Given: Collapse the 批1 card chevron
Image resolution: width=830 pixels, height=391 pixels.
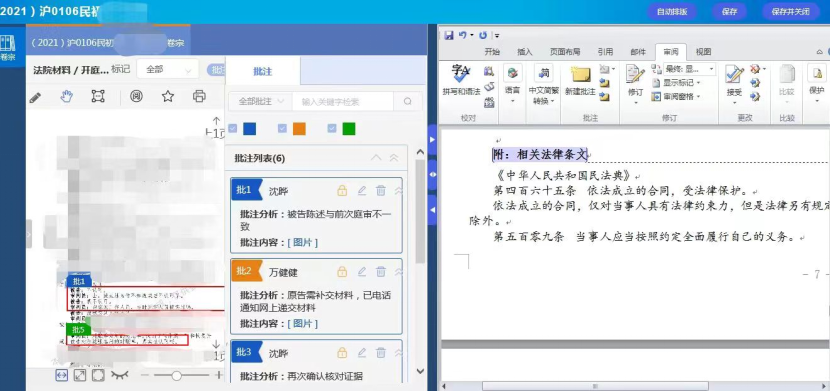Looking at the screenshot, I should [399, 190].
